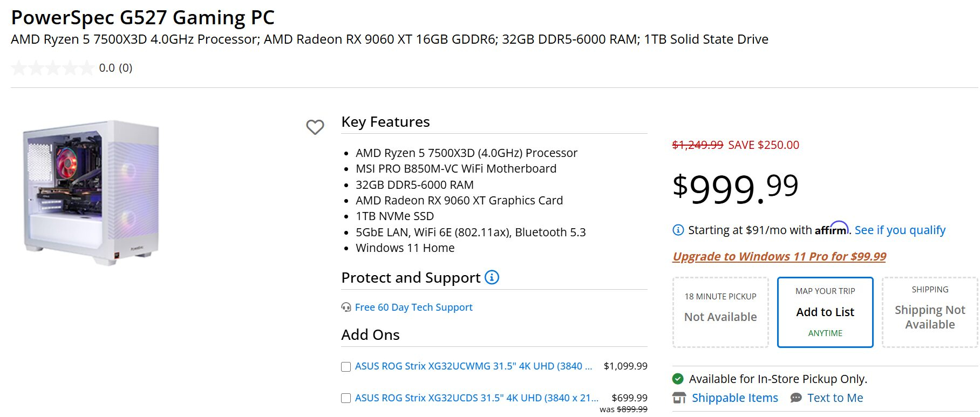Image resolution: width=980 pixels, height=417 pixels.
Task: Click the heart wishlist icon
Action: click(x=315, y=127)
